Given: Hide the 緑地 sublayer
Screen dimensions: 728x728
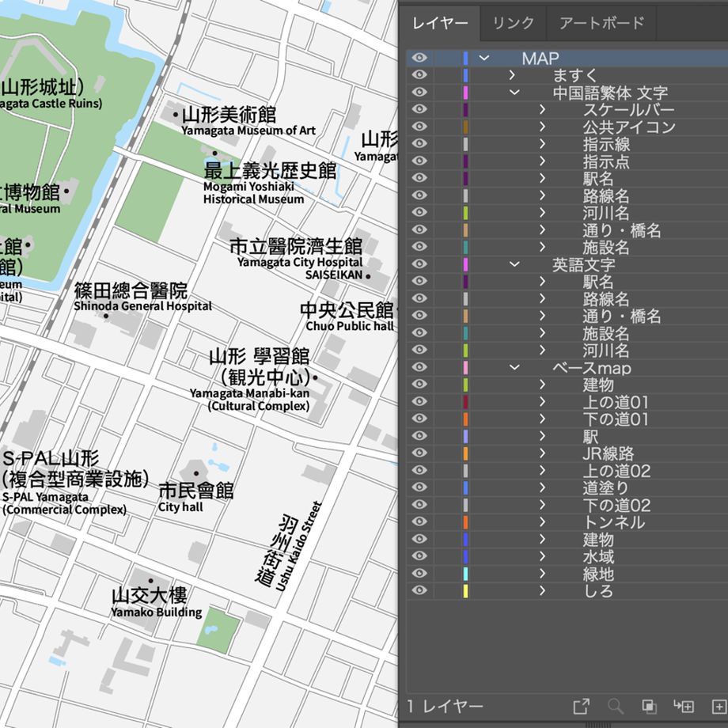Looking at the screenshot, I should click(x=419, y=573).
